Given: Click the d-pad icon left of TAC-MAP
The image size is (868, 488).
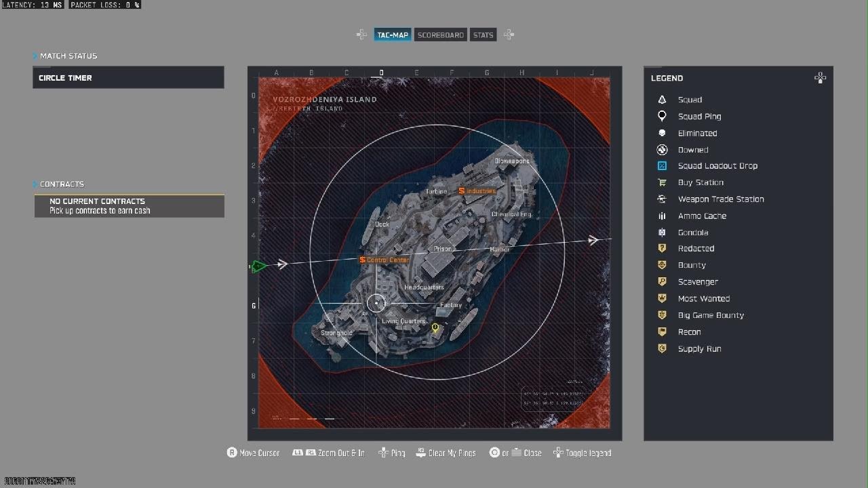Looking at the screenshot, I should (362, 35).
